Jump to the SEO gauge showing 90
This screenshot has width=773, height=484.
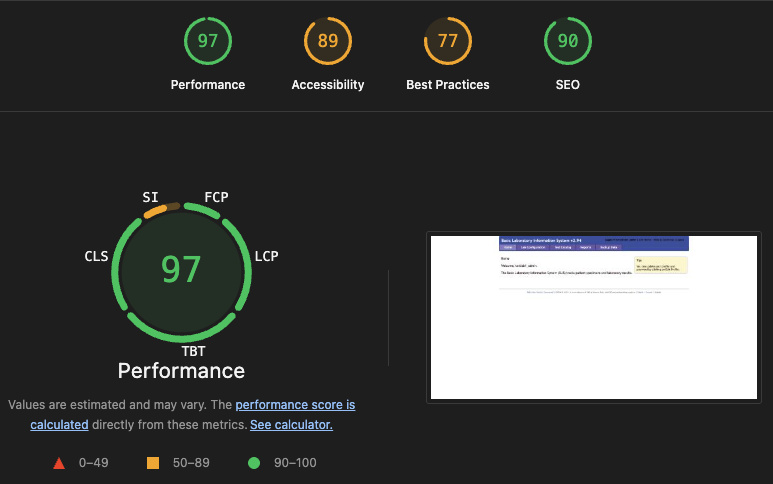click(x=567, y=41)
